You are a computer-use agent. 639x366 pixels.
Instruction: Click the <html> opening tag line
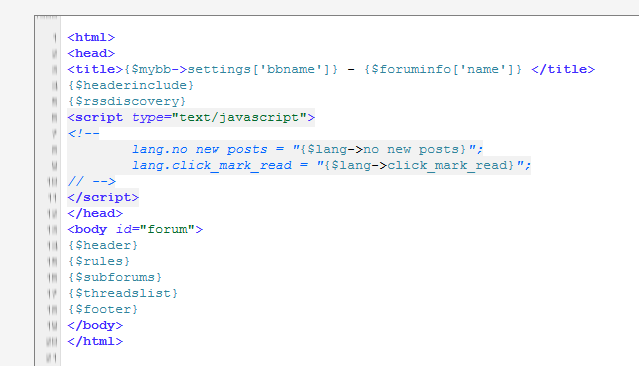[91, 37]
